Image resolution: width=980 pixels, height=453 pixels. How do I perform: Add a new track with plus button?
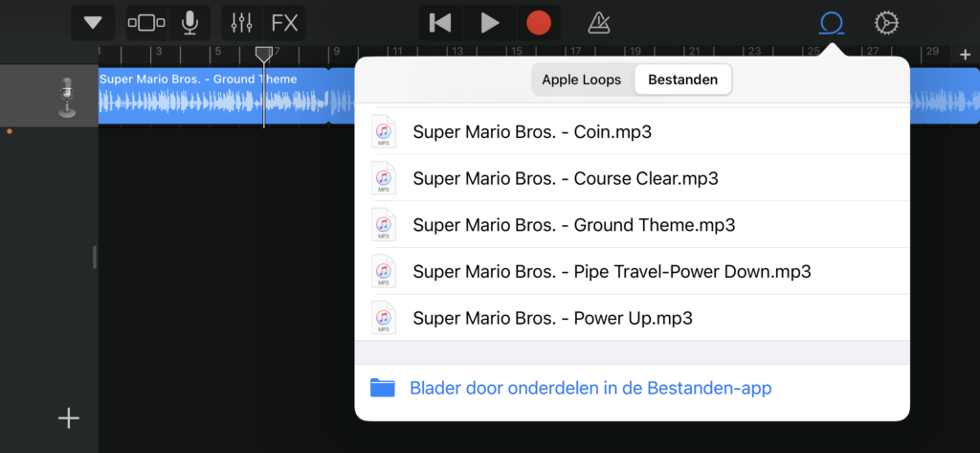(x=68, y=418)
